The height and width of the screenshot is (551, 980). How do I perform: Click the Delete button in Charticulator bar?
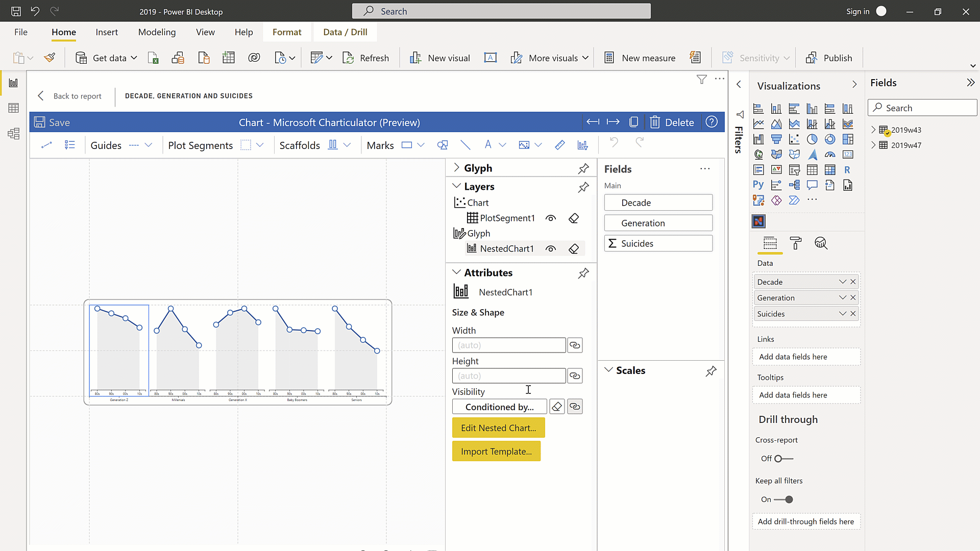click(x=672, y=122)
